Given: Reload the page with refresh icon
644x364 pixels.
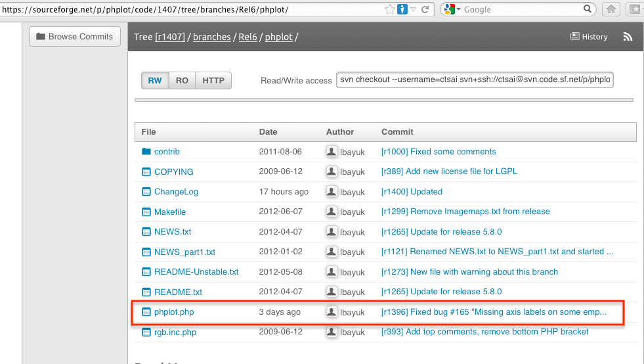Looking at the screenshot, I should click(425, 9).
